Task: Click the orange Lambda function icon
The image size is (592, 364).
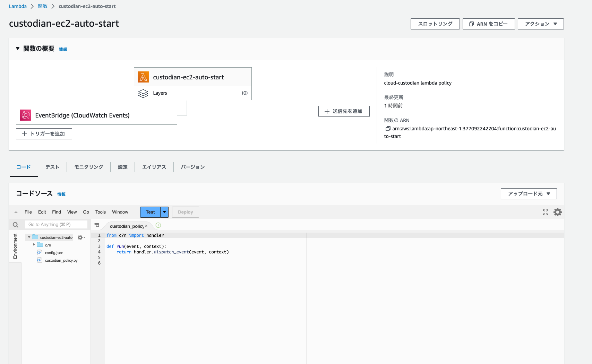Action: click(143, 77)
